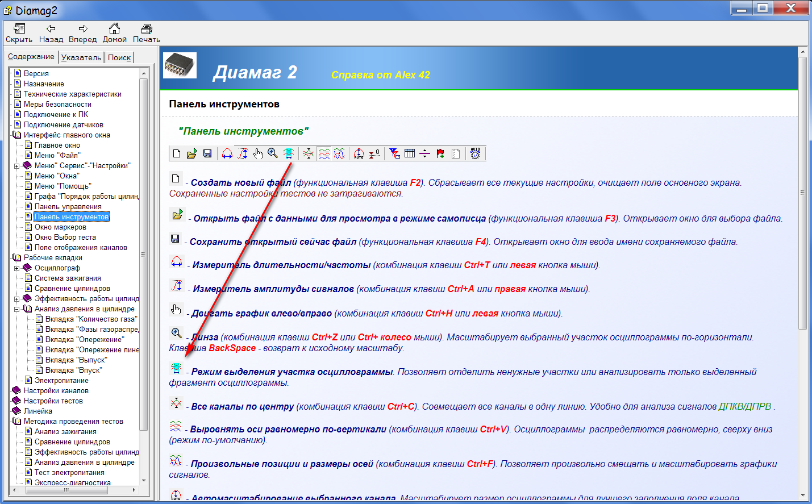Select the Интерфейс главного окна book
This screenshot has height=504, width=812.
coord(67,135)
